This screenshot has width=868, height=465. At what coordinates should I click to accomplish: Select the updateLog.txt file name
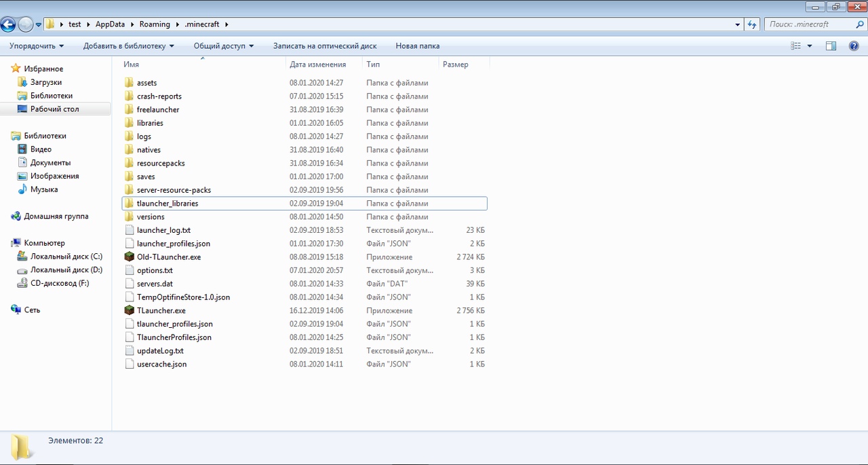[160, 351]
